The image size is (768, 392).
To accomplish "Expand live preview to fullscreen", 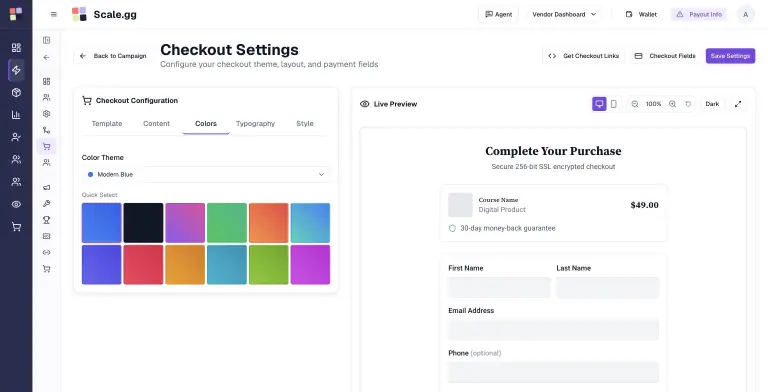I will coord(738,104).
